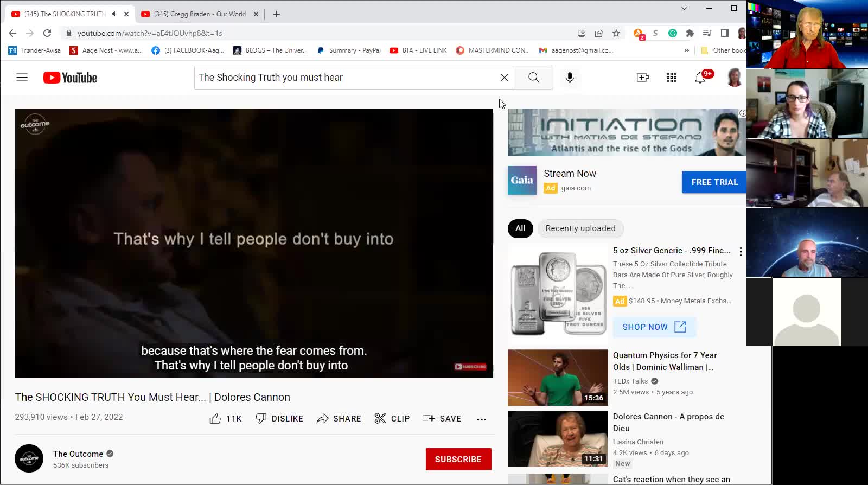Select the All filter chip
This screenshot has width=868, height=485.
click(520, 228)
